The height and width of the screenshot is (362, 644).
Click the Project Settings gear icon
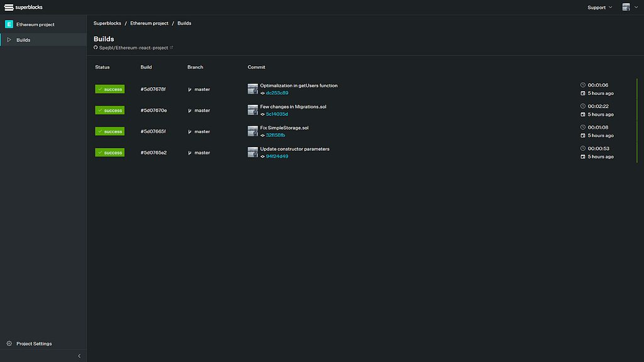9,344
